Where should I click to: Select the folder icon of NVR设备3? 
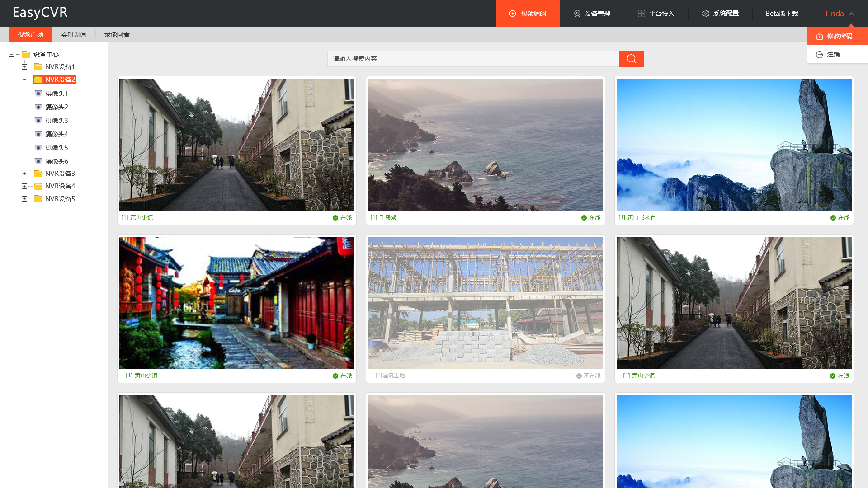coord(38,173)
